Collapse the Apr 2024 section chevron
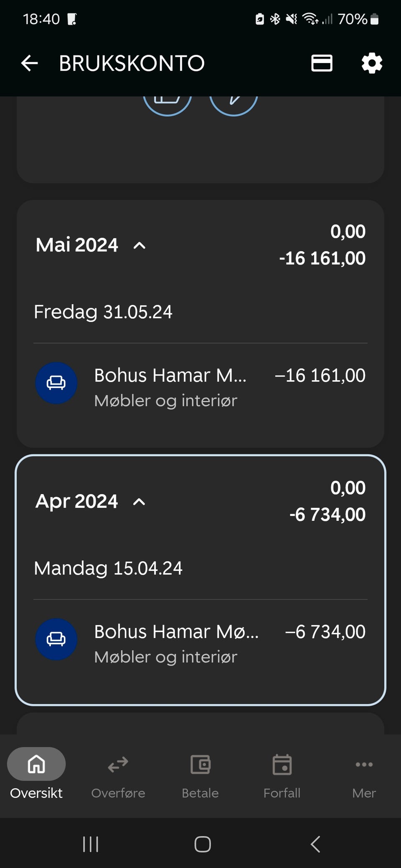Viewport: 401px width, 868px height. tap(139, 502)
